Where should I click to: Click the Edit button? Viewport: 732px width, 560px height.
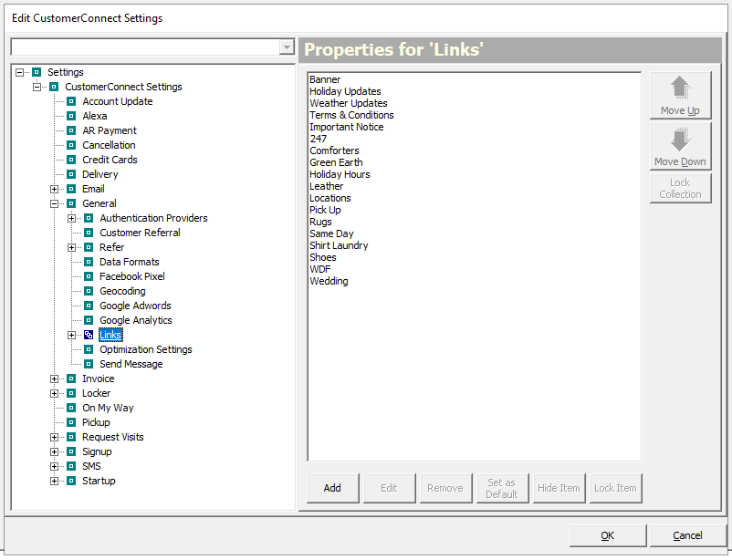pos(389,488)
